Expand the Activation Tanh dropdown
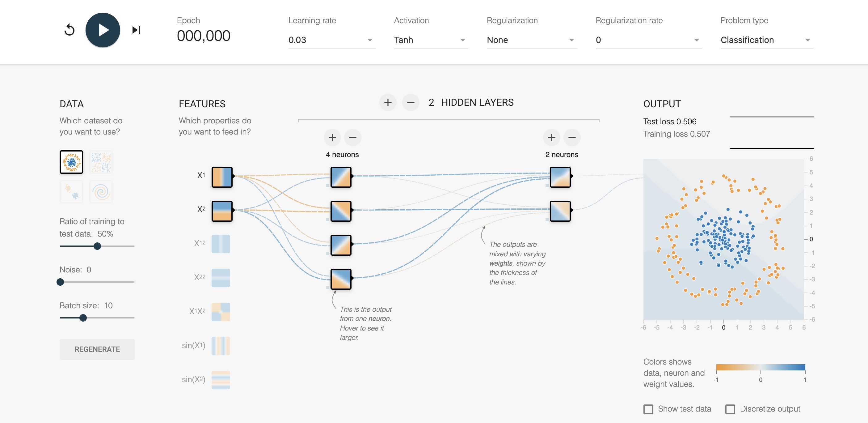 (430, 40)
